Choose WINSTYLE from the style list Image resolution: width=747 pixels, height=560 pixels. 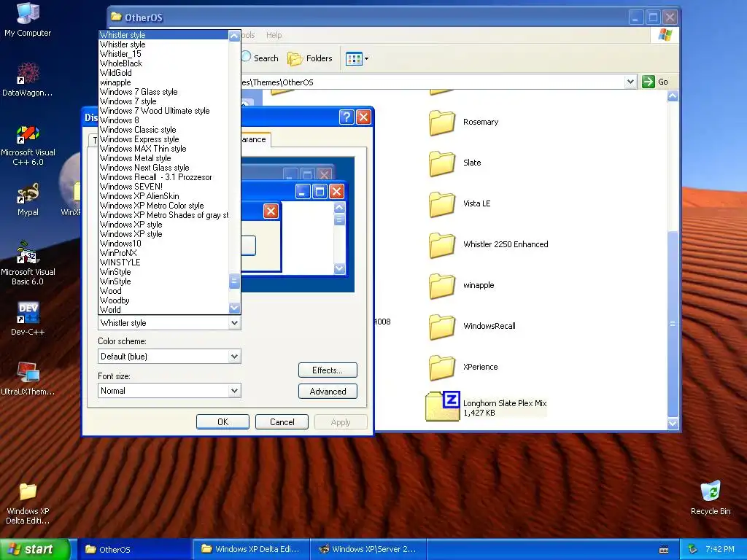click(x=163, y=262)
